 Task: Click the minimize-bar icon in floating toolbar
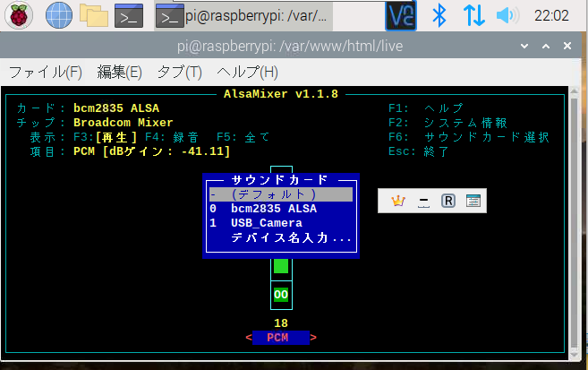423,202
